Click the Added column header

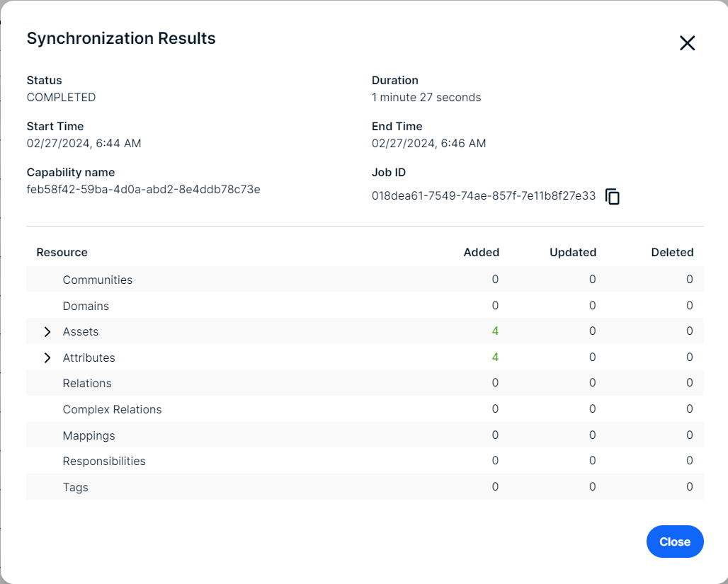[x=481, y=252]
